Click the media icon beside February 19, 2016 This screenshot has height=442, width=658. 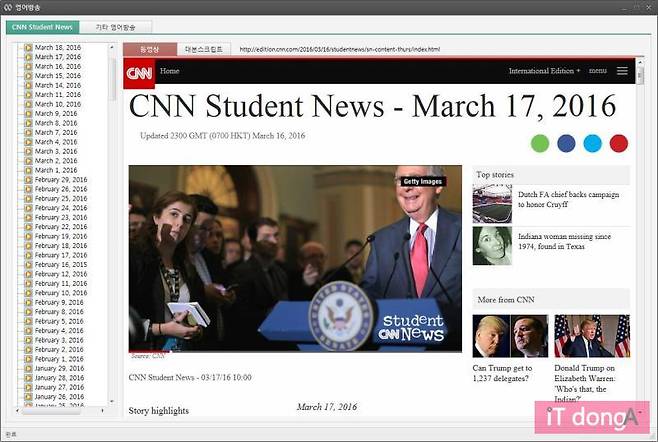[x=28, y=236]
